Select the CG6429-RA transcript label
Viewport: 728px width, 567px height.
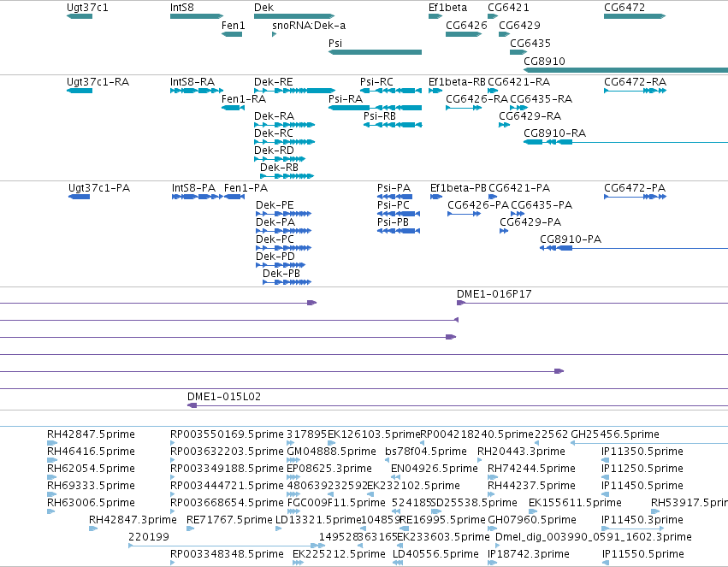[x=530, y=116]
